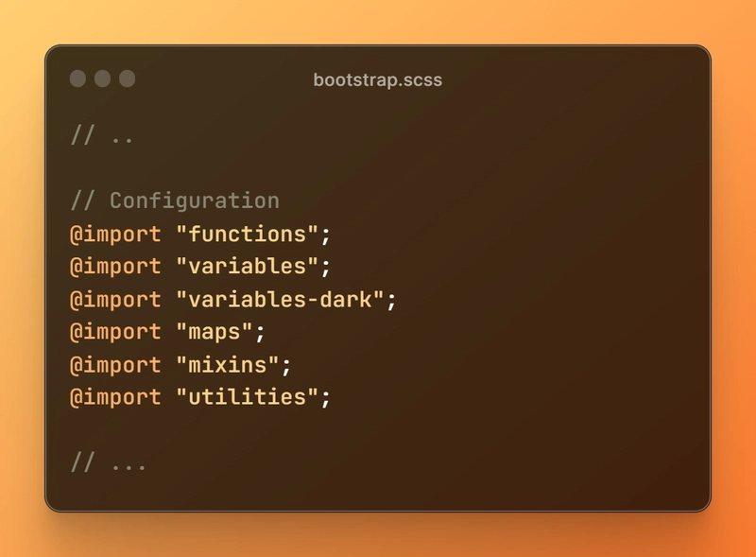Click the "// ..." comment at bottom

108,461
